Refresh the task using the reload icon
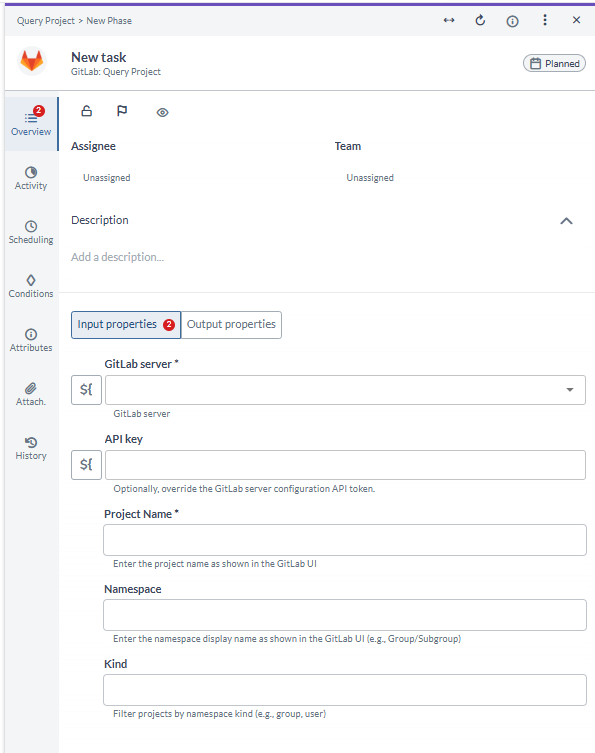Image resolution: width=595 pixels, height=753 pixels. coord(480,20)
